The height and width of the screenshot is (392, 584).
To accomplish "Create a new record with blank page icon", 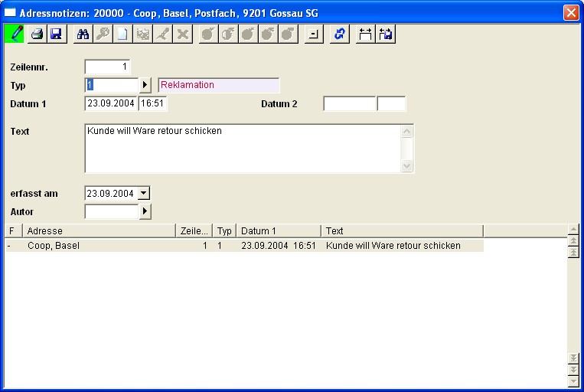I will [x=123, y=34].
